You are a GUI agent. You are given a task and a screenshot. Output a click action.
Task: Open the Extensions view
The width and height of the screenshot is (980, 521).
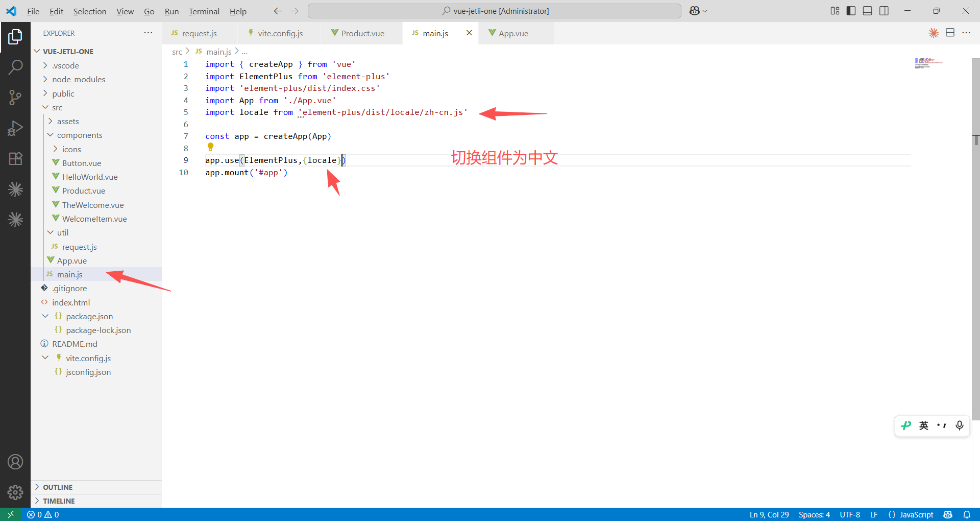tap(15, 158)
